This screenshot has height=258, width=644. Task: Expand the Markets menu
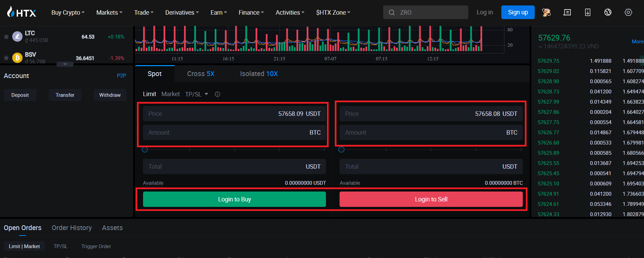coord(109,13)
